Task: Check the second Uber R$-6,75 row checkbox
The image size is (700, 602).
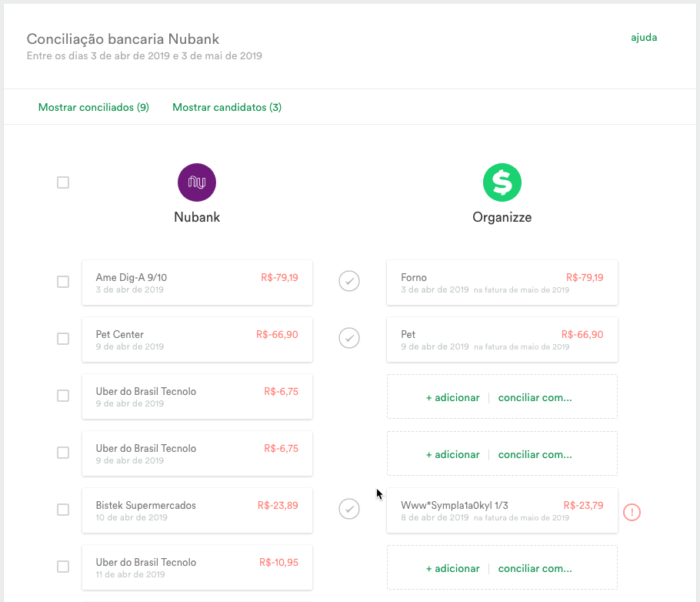Action: [63, 453]
